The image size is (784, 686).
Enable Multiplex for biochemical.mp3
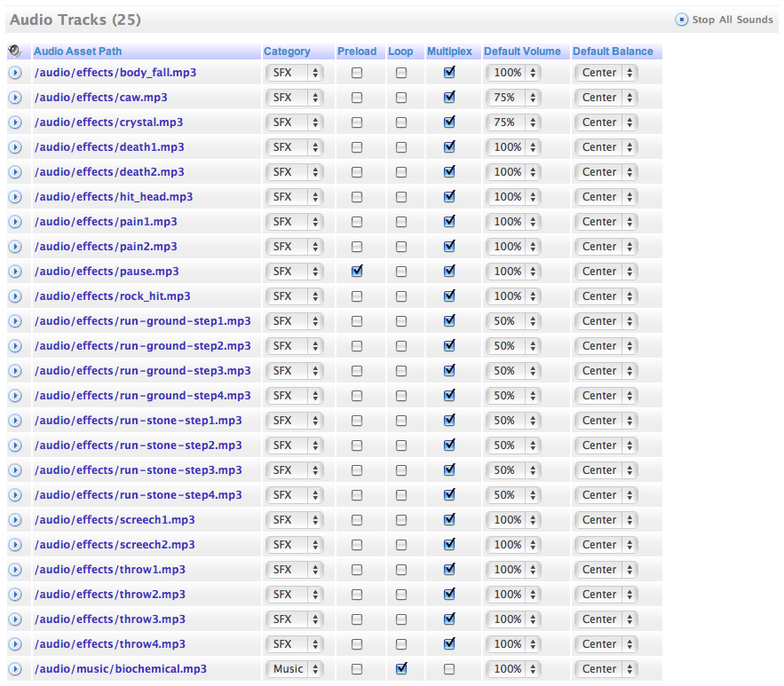pos(449,669)
